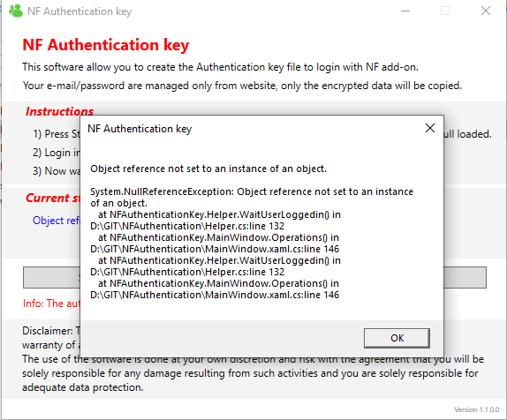Screen dimensions: 507x420
Task: Click the Version 1.1.0.0 label
Action: coord(477,409)
